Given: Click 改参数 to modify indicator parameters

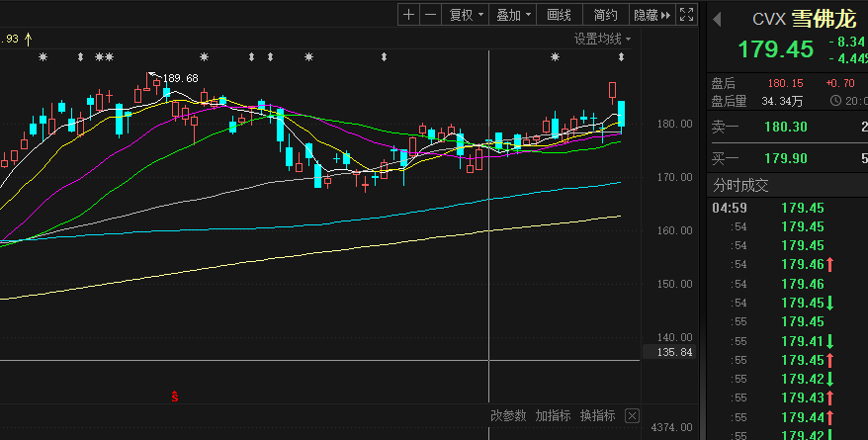Looking at the screenshot, I should point(508,415).
